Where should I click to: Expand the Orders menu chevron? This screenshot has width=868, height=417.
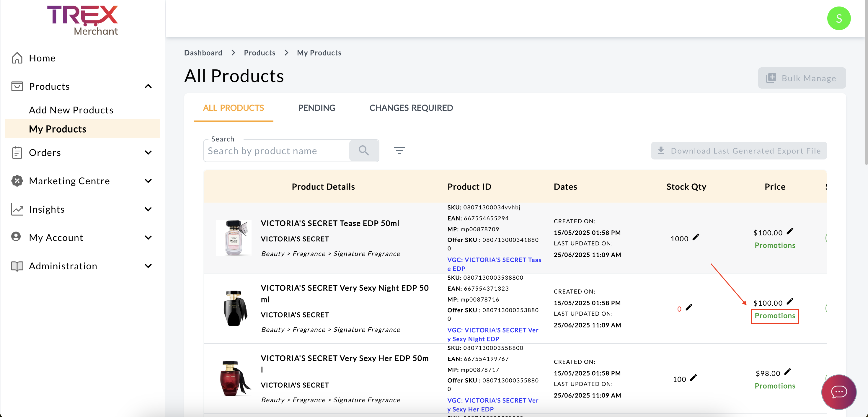click(148, 152)
